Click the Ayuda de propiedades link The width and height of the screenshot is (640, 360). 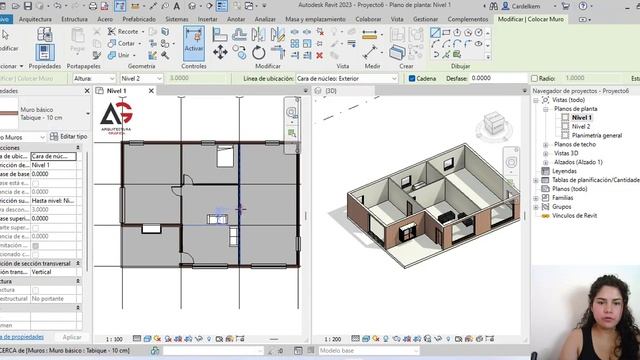[x=21, y=337]
